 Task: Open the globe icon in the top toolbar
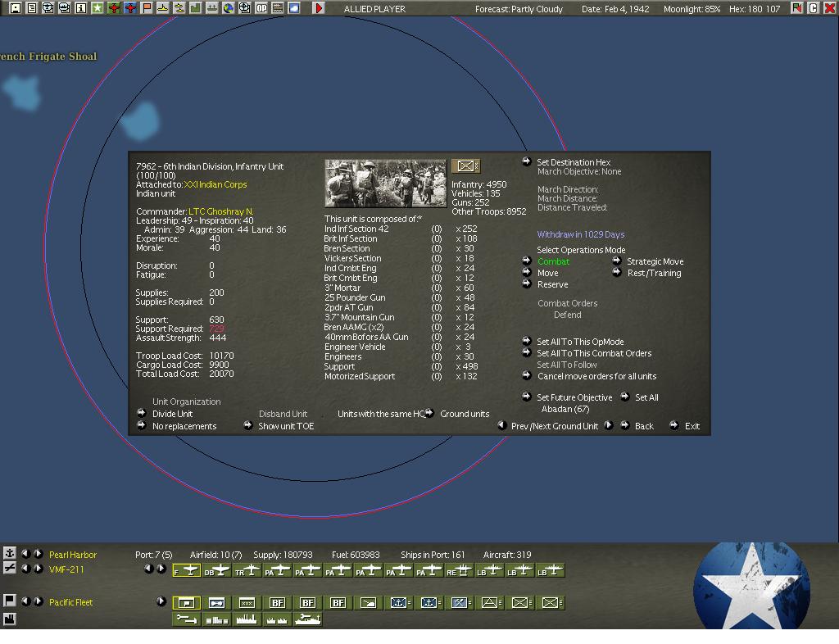(229, 8)
